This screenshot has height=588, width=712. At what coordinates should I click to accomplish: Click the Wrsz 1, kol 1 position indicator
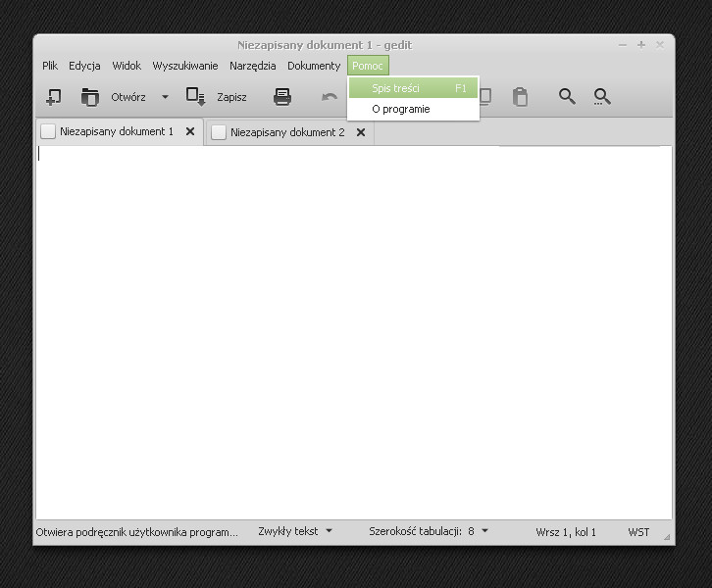point(566,532)
